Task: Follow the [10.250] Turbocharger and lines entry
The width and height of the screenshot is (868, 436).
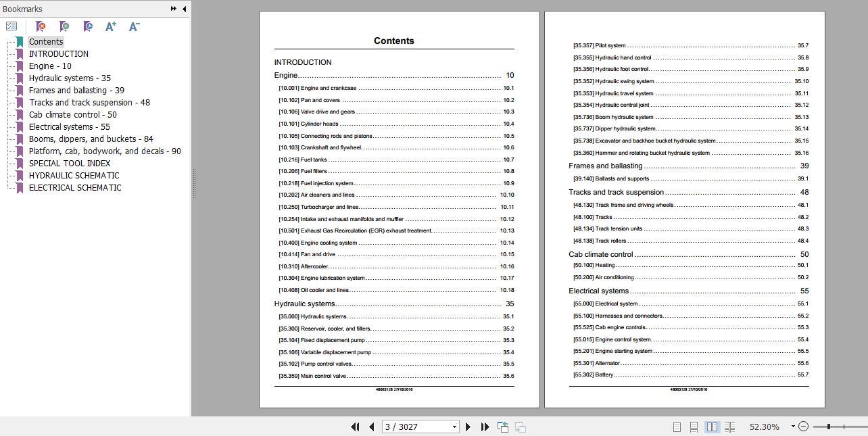Action: [x=396, y=207]
